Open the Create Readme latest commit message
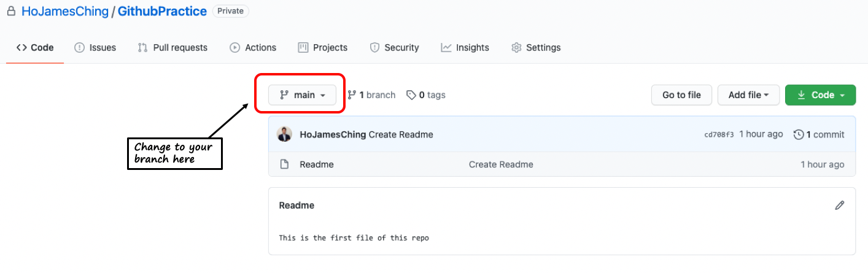Screen dimensions: 868x273 401,134
